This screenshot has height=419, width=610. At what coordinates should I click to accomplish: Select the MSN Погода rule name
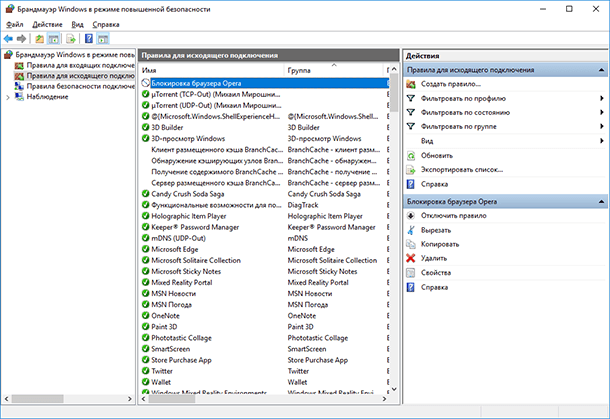coord(172,305)
